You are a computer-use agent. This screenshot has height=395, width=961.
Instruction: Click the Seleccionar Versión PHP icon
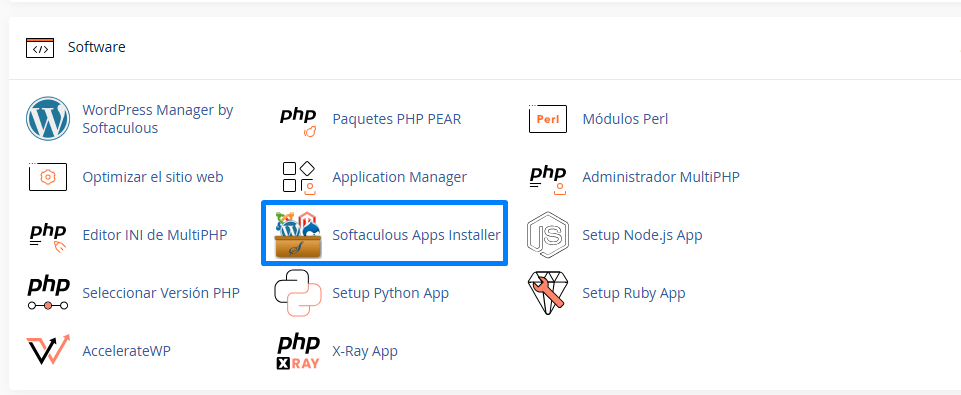click(48, 293)
